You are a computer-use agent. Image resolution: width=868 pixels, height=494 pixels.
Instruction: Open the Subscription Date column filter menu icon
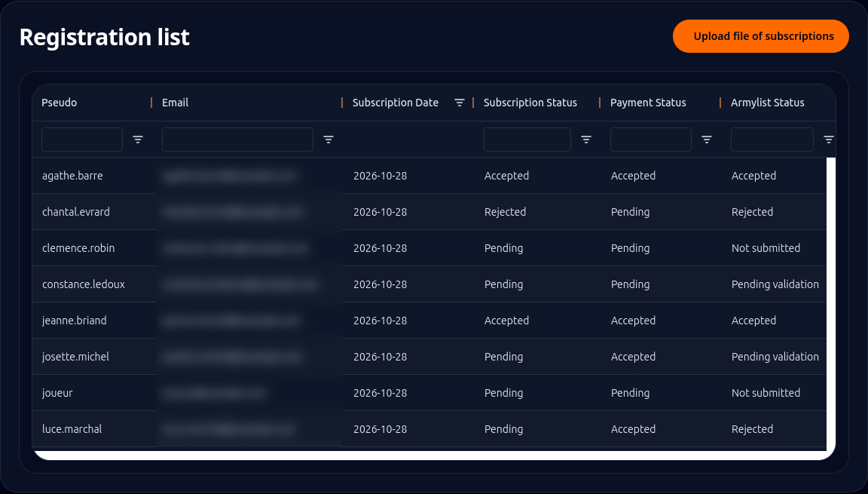point(460,103)
